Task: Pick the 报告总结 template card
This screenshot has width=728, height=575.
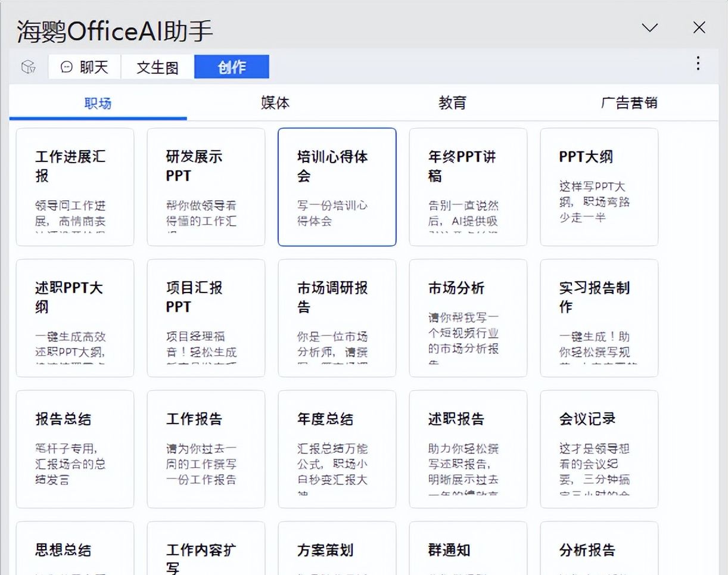Action: coord(75,449)
